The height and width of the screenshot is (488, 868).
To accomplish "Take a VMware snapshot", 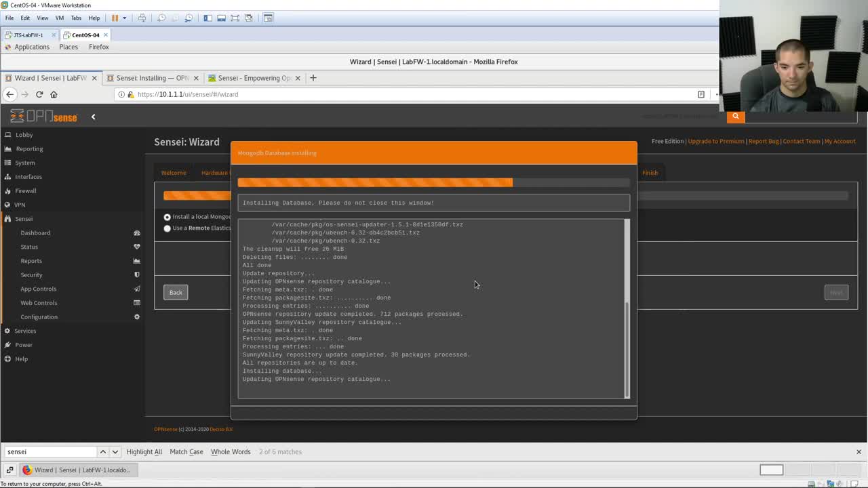I will click(161, 18).
